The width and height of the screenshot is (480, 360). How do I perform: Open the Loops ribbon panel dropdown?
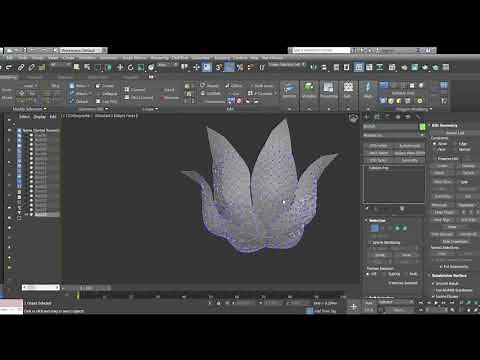150,109
